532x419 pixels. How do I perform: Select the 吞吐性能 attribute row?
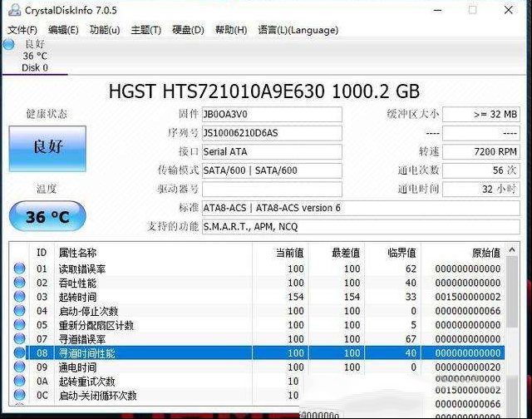(257, 283)
